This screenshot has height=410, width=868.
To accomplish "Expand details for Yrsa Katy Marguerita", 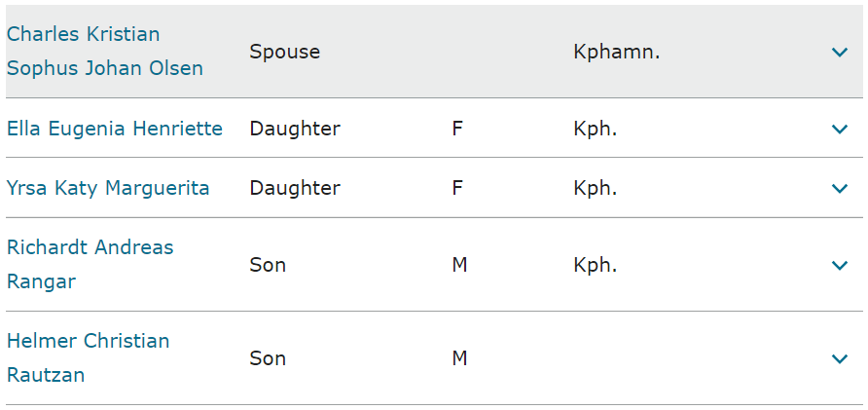I will (x=841, y=188).
